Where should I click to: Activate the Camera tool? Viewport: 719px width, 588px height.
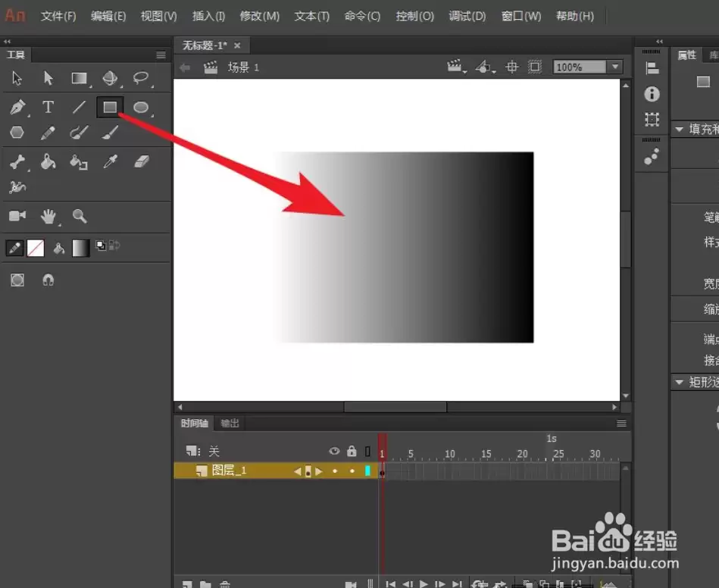17,215
